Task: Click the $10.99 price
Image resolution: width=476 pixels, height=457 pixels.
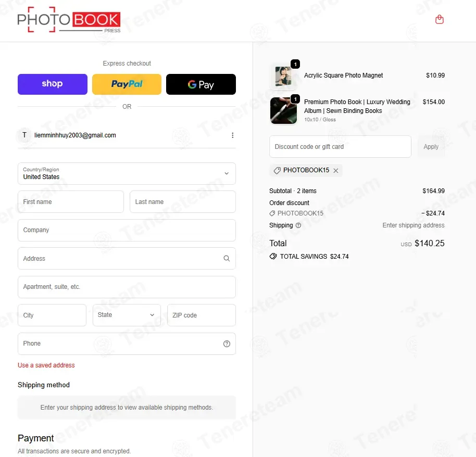Action: [x=435, y=75]
